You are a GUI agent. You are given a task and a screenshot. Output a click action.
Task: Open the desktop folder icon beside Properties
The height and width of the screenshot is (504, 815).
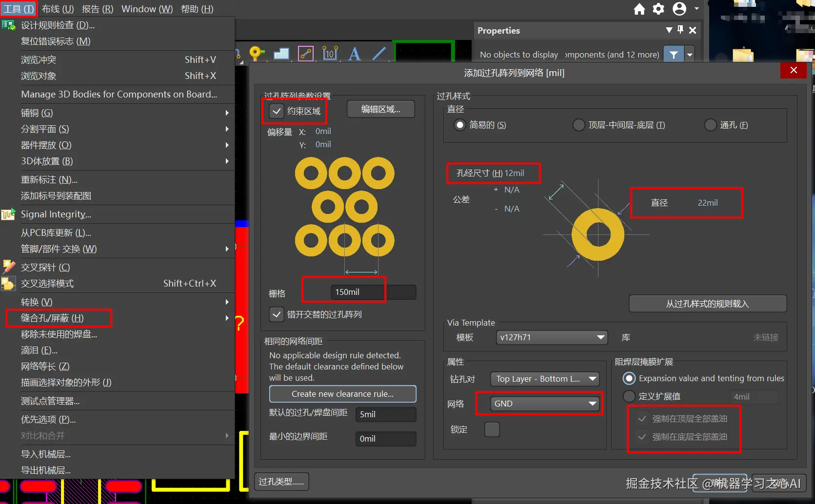click(x=743, y=54)
